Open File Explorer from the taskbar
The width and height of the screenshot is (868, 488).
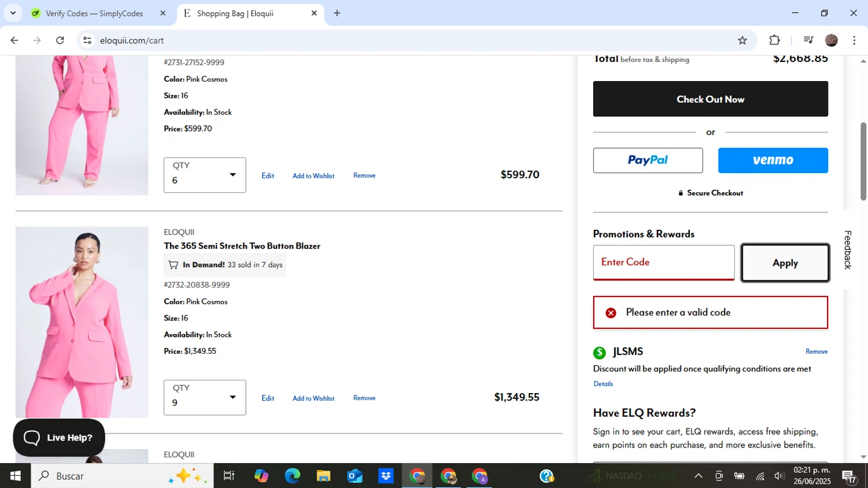(x=323, y=476)
